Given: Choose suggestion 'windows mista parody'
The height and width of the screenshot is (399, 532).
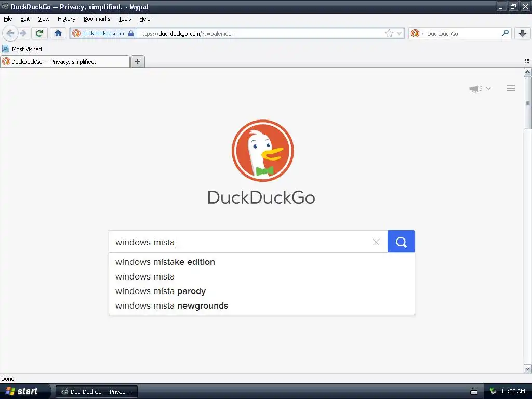Looking at the screenshot, I should pyautogui.click(x=262, y=291).
